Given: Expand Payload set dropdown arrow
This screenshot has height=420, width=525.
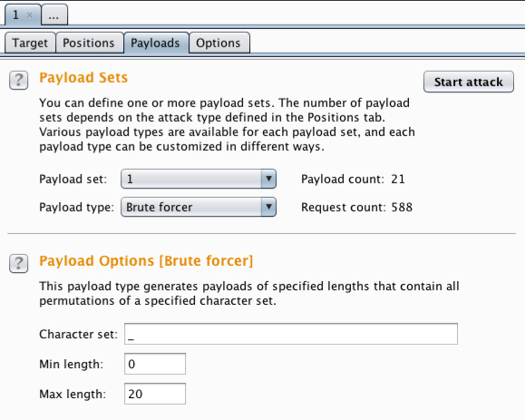Looking at the screenshot, I should point(268,179).
